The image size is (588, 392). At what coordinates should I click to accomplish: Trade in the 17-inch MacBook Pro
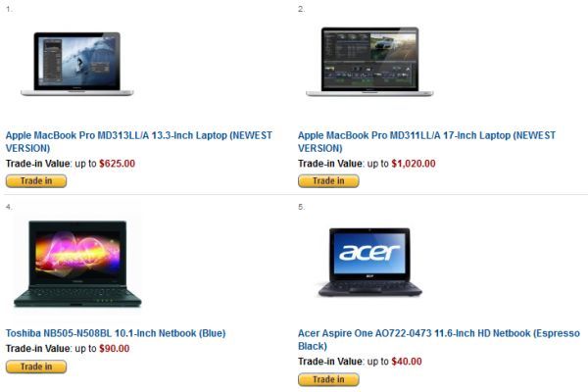328,180
